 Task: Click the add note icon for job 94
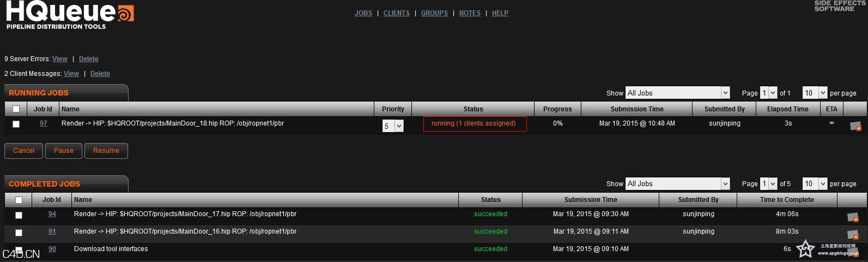[x=853, y=217]
